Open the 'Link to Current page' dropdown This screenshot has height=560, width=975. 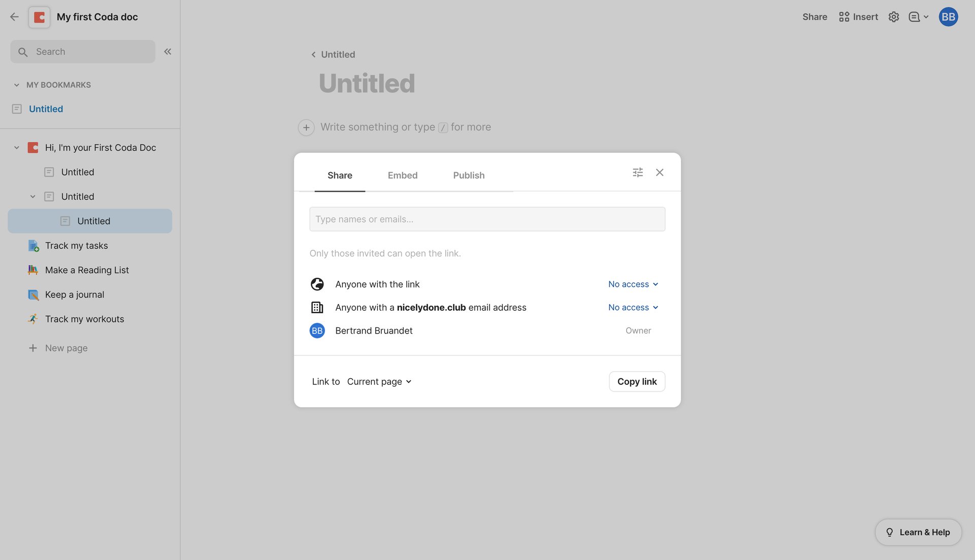click(379, 381)
